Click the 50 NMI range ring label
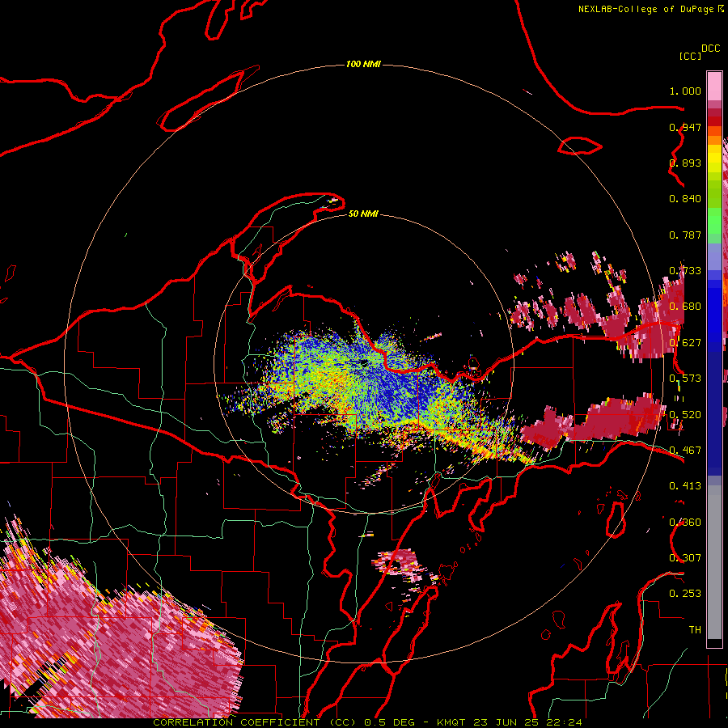Image resolution: width=728 pixels, height=728 pixels. click(363, 214)
